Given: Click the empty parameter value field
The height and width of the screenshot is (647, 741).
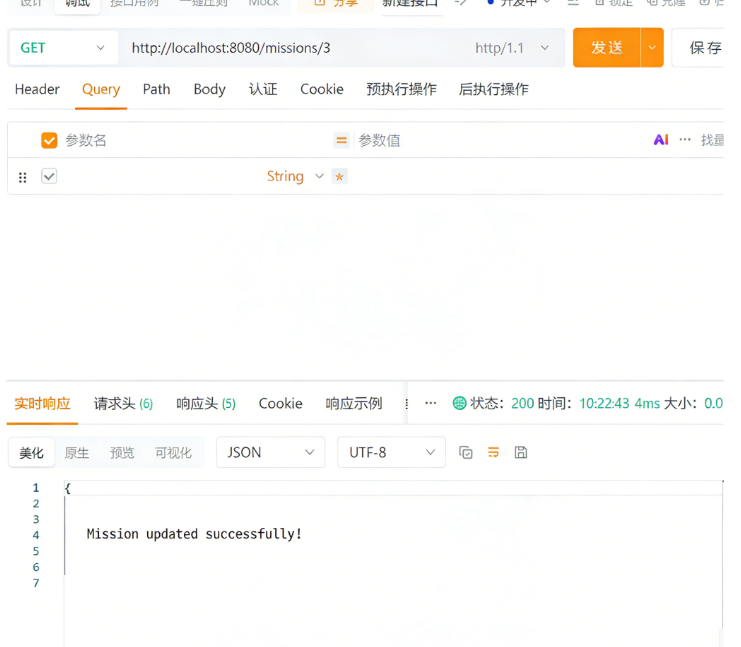Looking at the screenshot, I should click(x=534, y=176).
